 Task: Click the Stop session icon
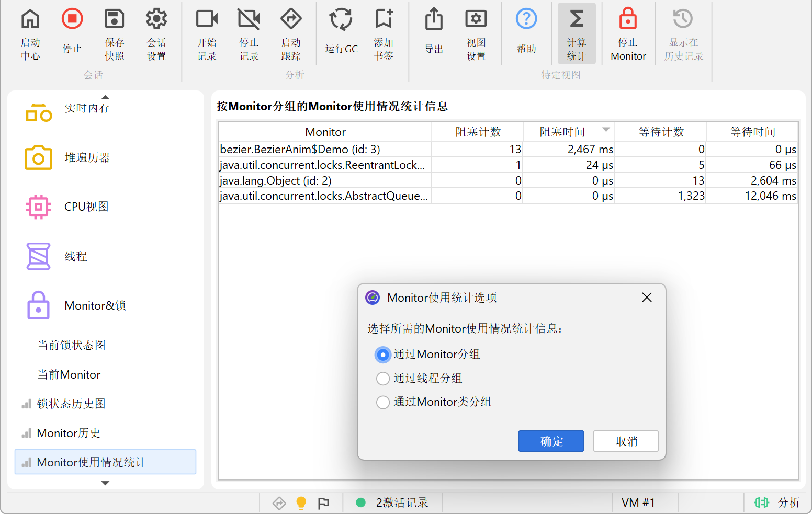72,19
